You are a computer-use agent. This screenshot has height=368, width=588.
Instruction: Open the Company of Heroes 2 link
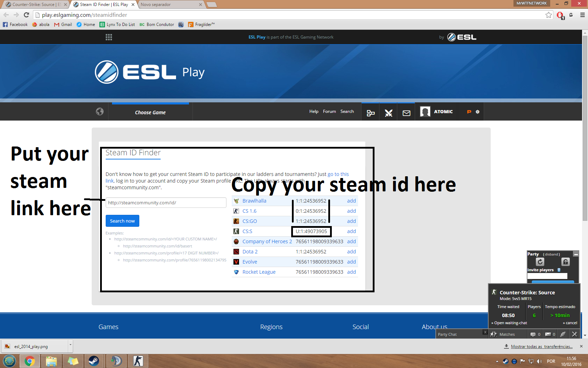[x=267, y=241]
